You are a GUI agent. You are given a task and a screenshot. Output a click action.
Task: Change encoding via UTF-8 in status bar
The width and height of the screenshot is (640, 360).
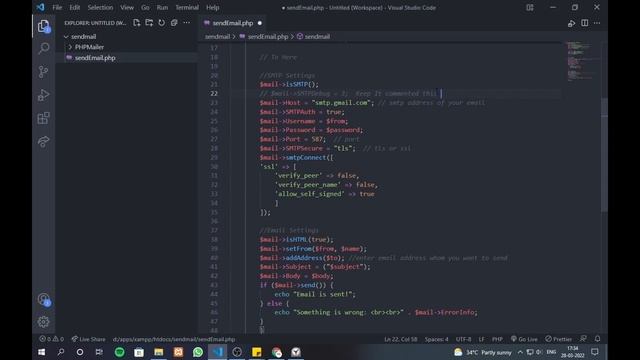[x=463, y=339]
